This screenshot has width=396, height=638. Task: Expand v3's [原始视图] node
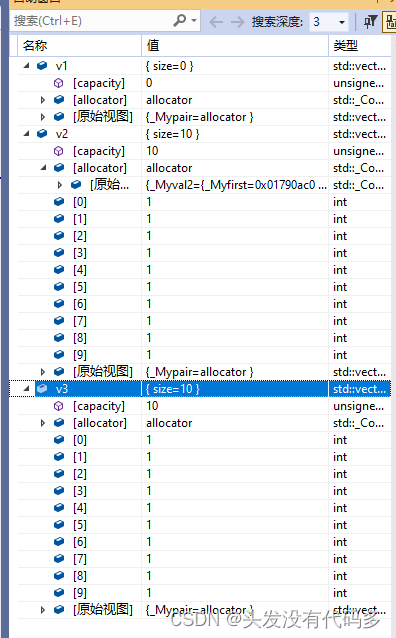(x=43, y=610)
